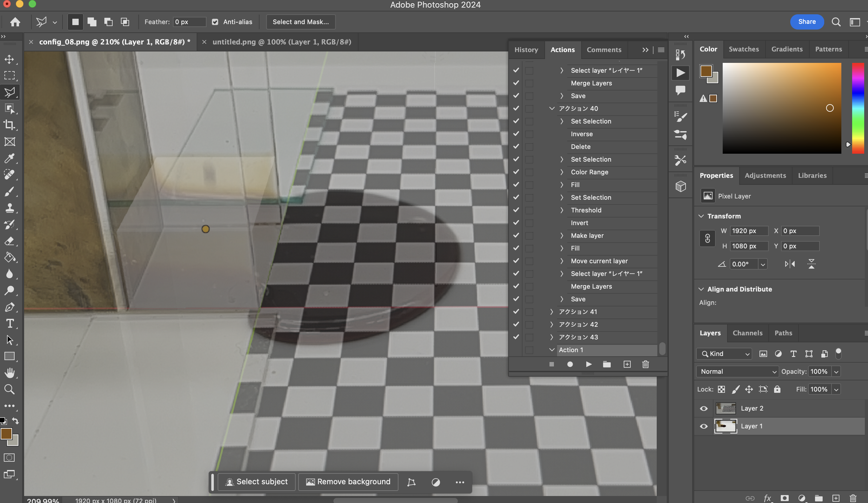Screen dimensions: 868x503
Task: Select the Clone Stamp tool
Action: [x=9, y=208]
